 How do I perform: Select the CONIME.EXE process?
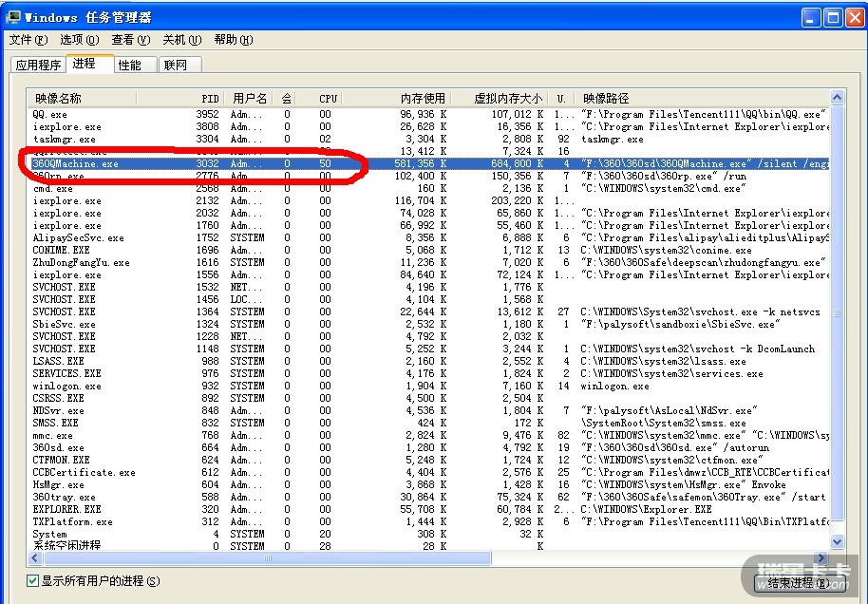click(428, 250)
